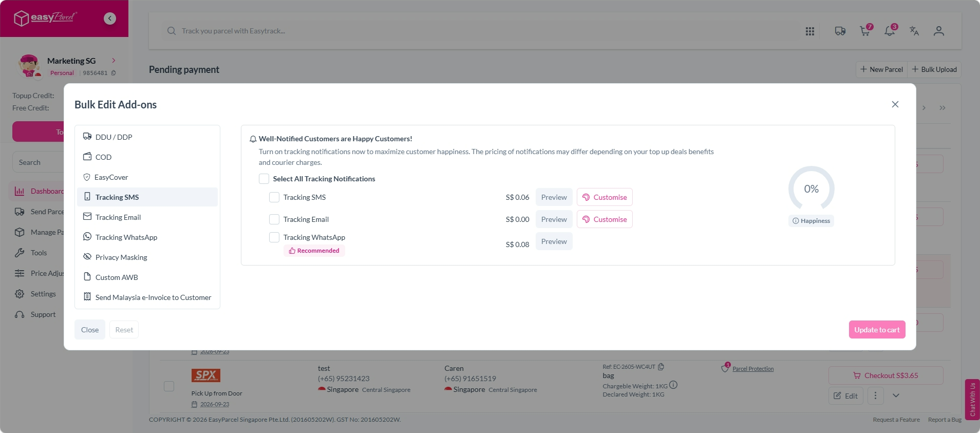Open the notifications bell icon
Image resolution: width=980 pixels, height=433 pixels.
pos(890,31)
